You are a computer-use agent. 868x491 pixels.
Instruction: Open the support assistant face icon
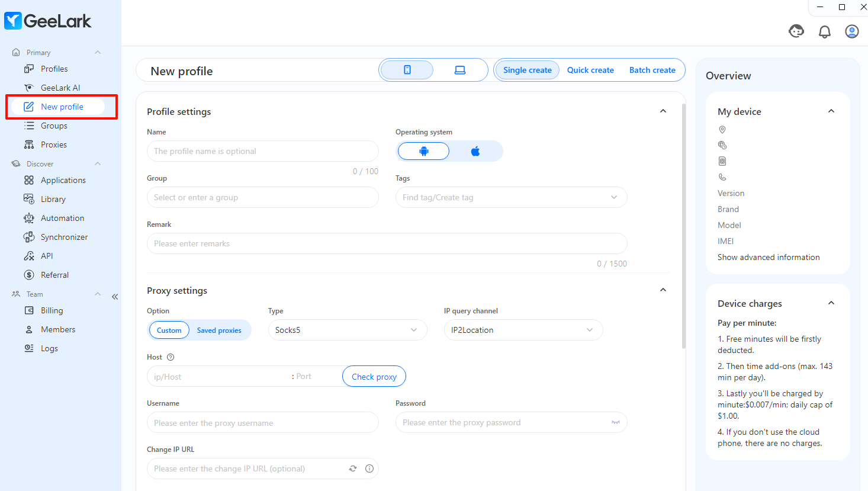[x=796, y=31]
